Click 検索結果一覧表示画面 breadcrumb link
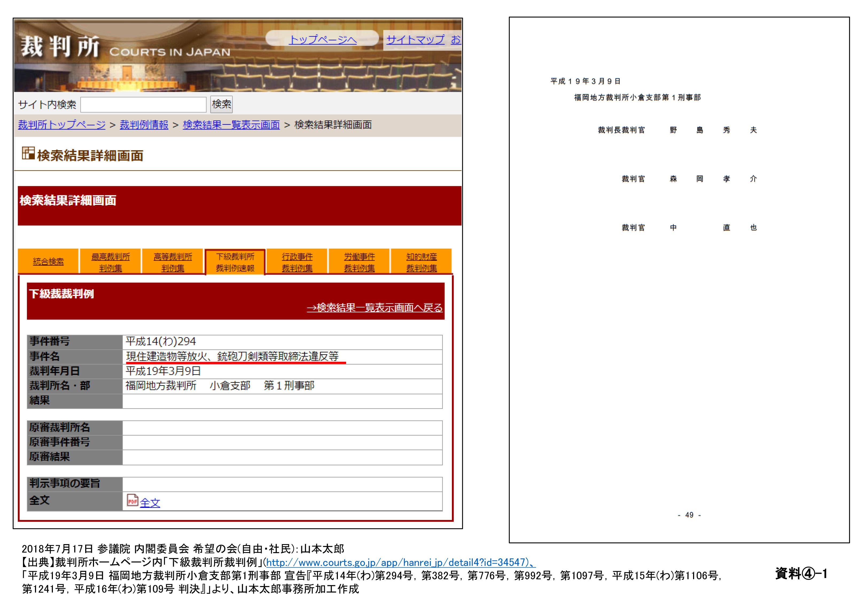Viewport: 868px width, 601px height. [x=231, y=125]
